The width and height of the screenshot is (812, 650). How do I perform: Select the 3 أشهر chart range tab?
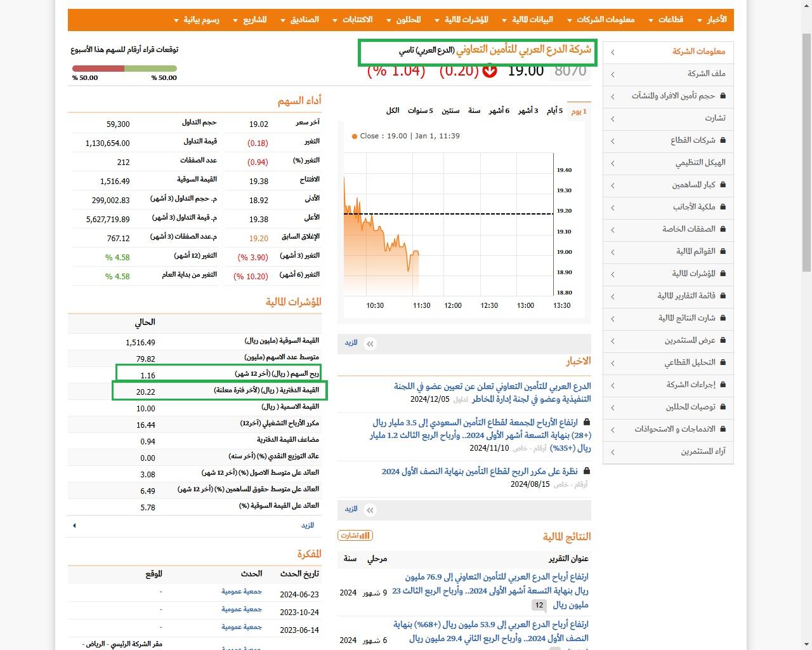pos(528,110)
